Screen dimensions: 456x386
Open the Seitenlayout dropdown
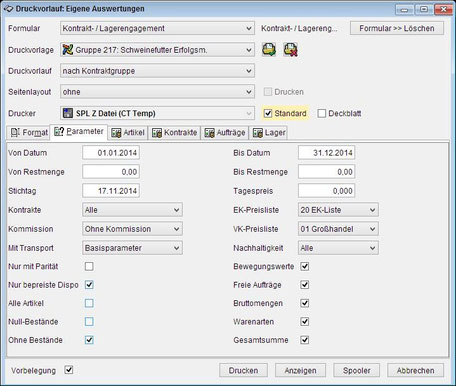(157, 92)
